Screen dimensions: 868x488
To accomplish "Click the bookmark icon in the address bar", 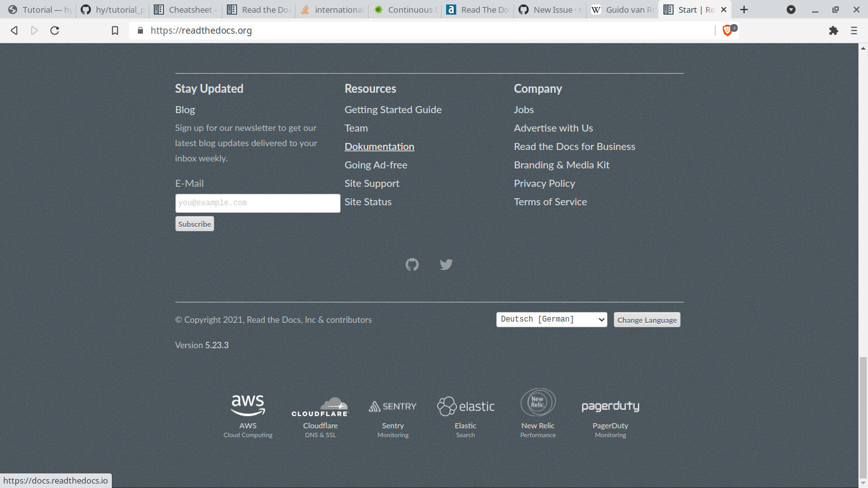I will tap(115, 30).
